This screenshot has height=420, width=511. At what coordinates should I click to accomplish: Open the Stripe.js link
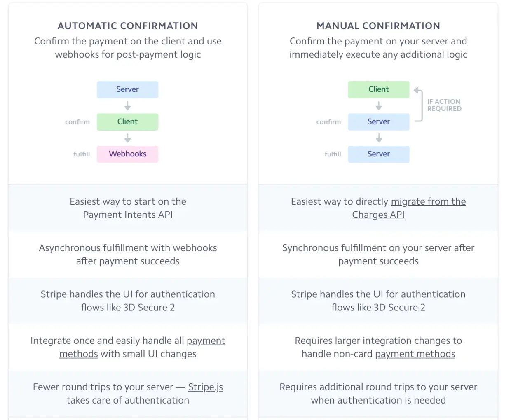pos(205,387)
